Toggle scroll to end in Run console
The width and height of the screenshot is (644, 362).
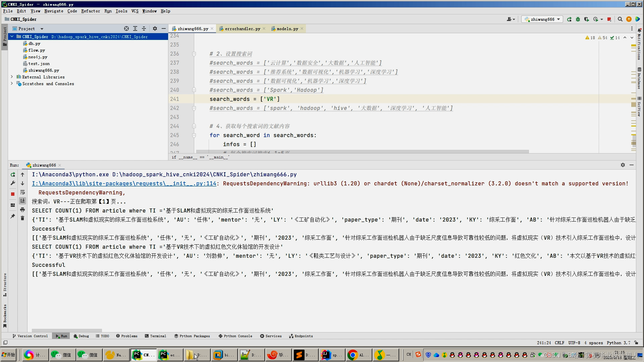coord(22,201)
